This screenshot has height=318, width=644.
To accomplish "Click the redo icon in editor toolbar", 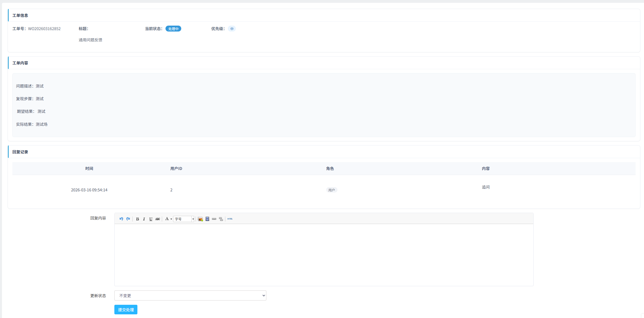I will pos(128,219).
